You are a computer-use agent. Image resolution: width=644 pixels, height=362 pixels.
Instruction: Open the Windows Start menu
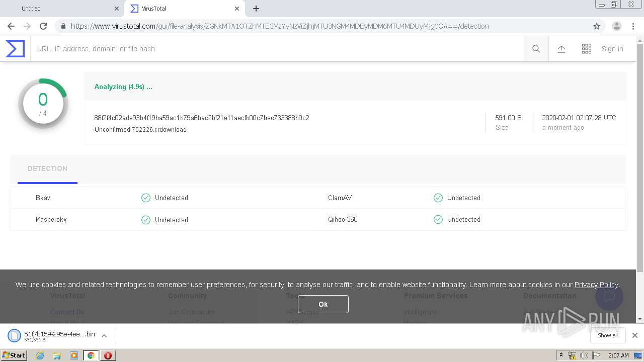(x=14, y=355)
